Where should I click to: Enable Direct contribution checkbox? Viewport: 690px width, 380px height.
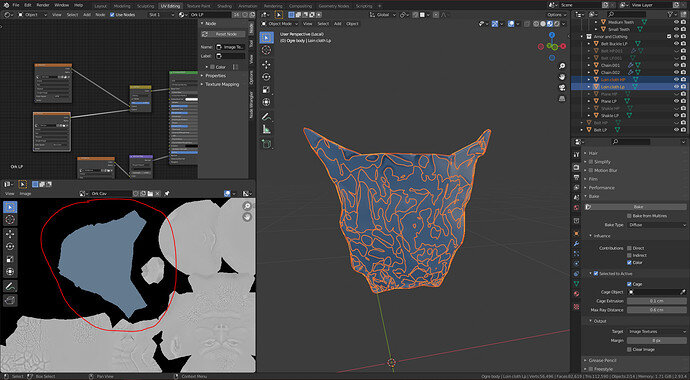click(x=629, y=248)
